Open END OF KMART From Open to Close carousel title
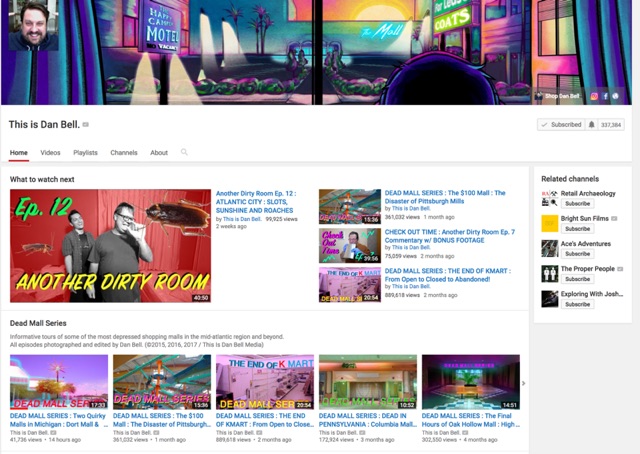The height and width of the screenshot is (454, 640). pos(265,420)
